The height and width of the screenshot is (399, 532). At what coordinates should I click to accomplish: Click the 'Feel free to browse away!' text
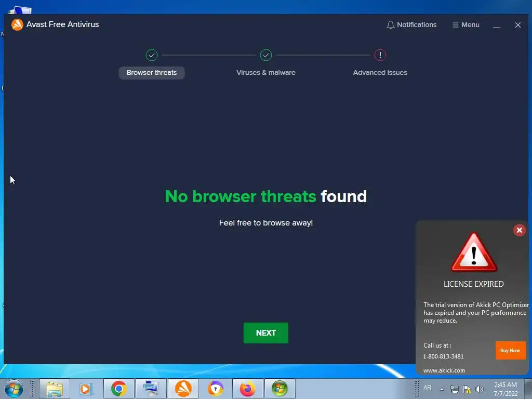[265, 223]
